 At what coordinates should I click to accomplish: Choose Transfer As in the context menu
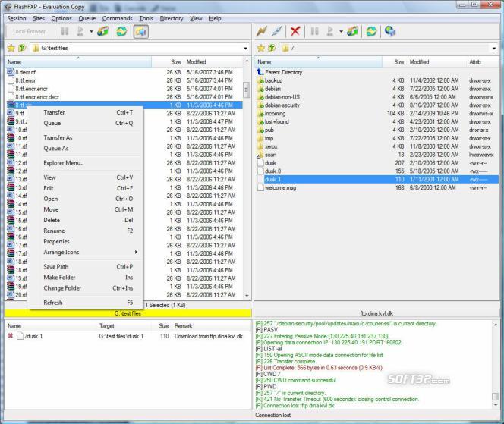[86, 137]
